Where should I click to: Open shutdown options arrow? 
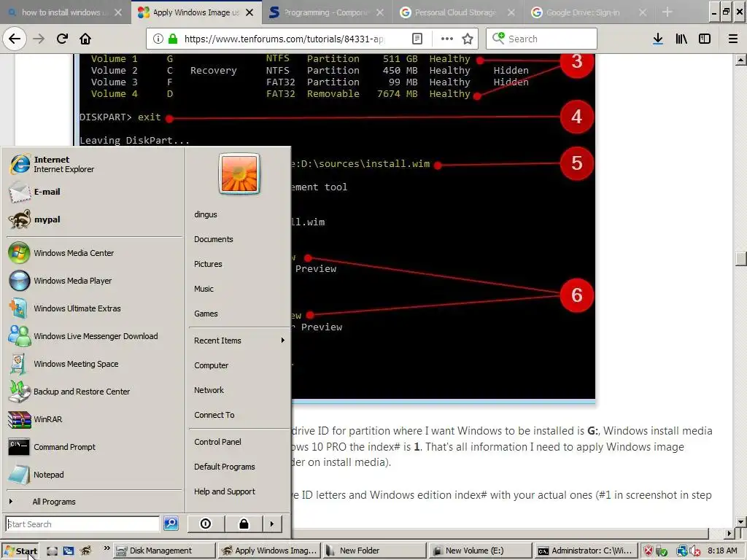272,524
